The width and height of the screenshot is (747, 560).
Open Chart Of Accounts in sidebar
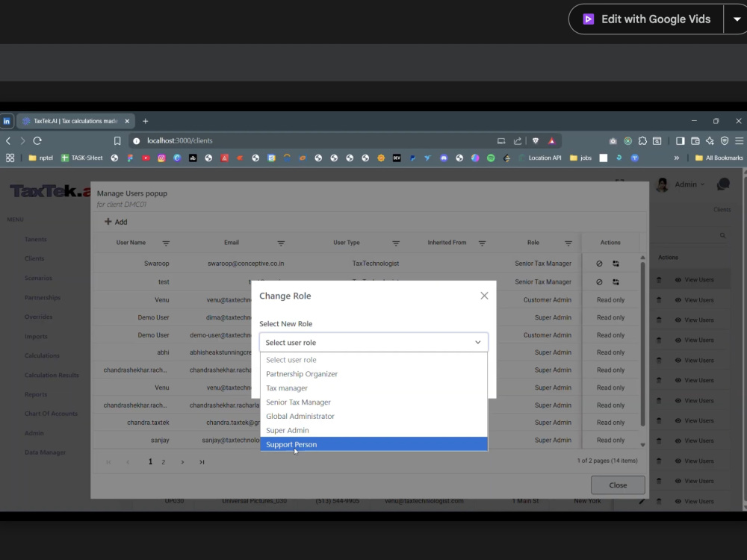click(x=51, y=414)
